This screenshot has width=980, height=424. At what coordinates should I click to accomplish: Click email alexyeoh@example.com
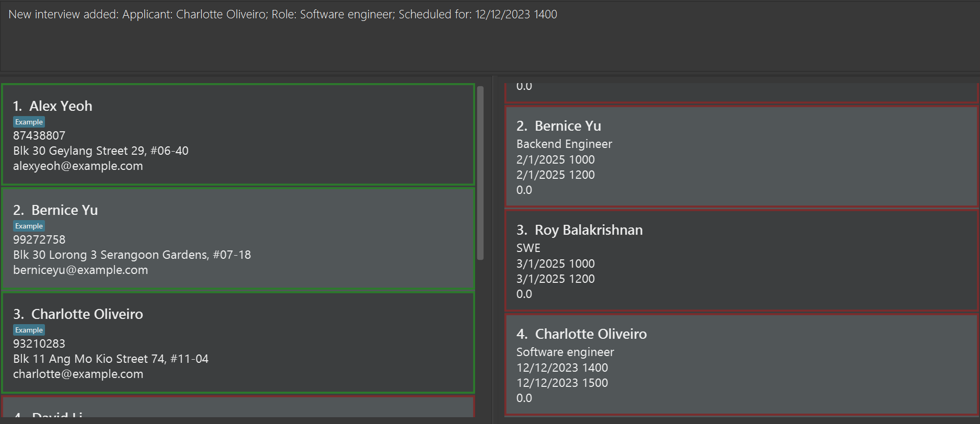[x=78, y=166]
